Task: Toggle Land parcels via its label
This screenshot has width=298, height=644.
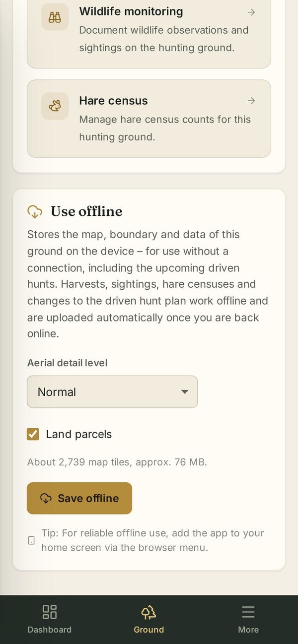Action: pyautogui.click(x=78, y=434)
